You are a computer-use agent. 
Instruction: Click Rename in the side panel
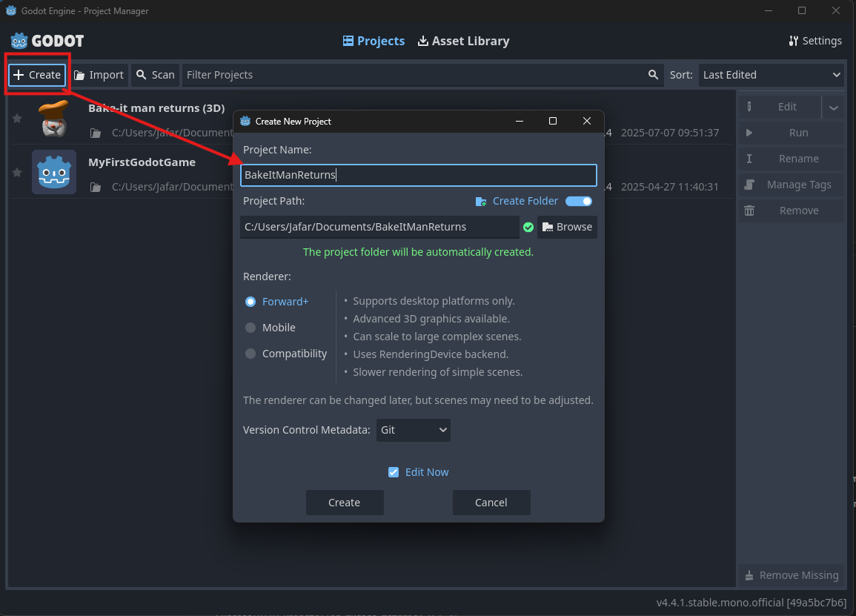tap(792, 159)
